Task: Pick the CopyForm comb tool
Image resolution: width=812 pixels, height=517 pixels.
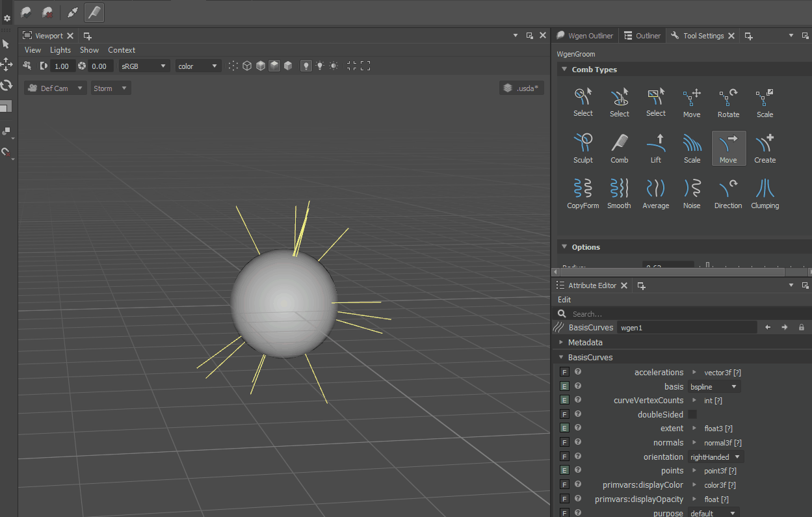Action: pyautogui.click(x=583, y=194)
